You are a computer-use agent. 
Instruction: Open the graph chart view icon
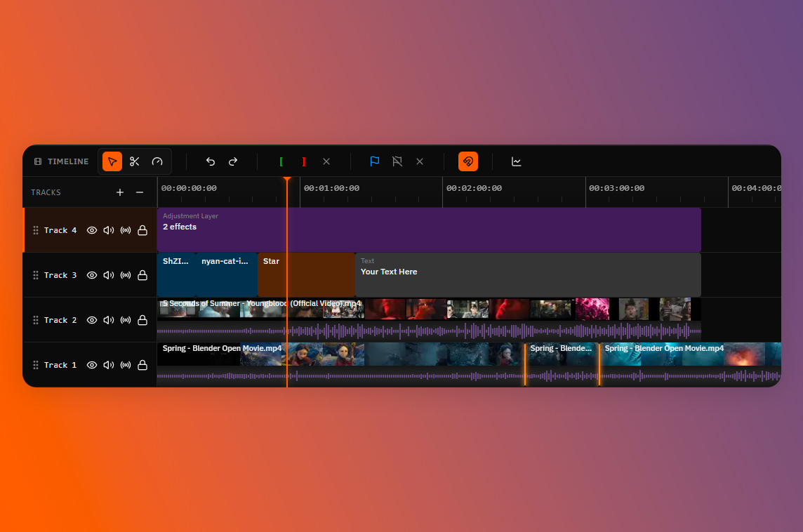click(517, 161)
